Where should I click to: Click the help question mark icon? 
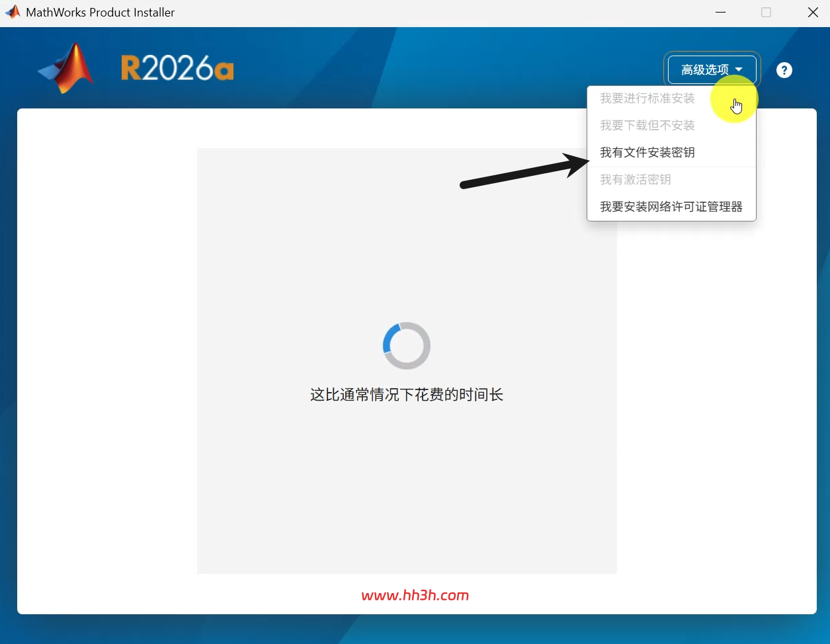(x=784, y=70)
